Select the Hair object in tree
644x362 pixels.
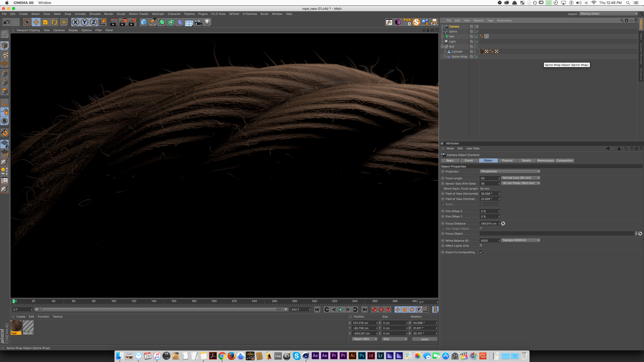(x=452, y=37)
